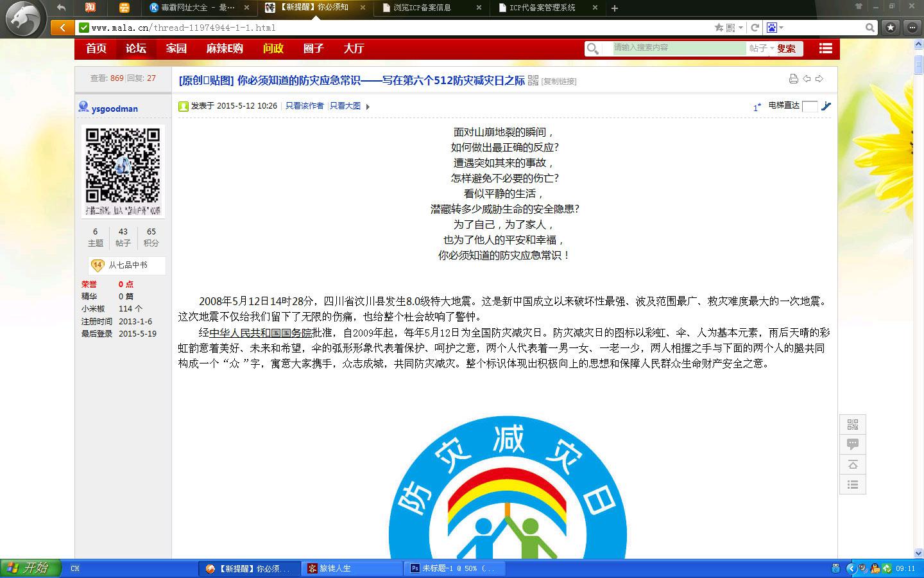Screen dimensions: 924x578
Task: Open the yellow pinned tab icon
Action: click(x=124, y=8)
